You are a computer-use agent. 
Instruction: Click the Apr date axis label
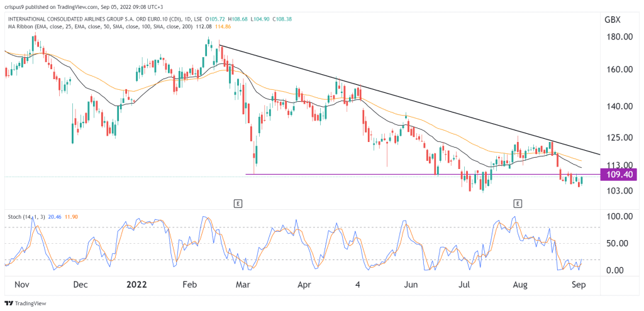click(x=304, y=285)
